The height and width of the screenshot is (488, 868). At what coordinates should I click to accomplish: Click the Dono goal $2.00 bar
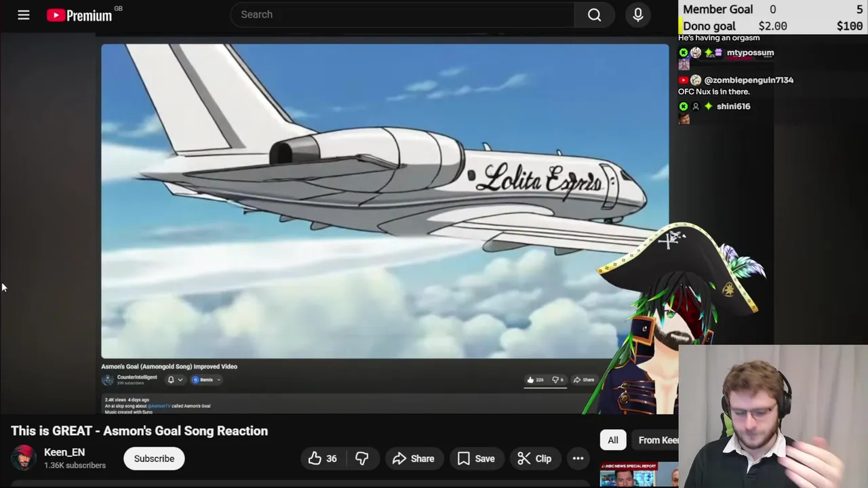[x=773, y=26]
